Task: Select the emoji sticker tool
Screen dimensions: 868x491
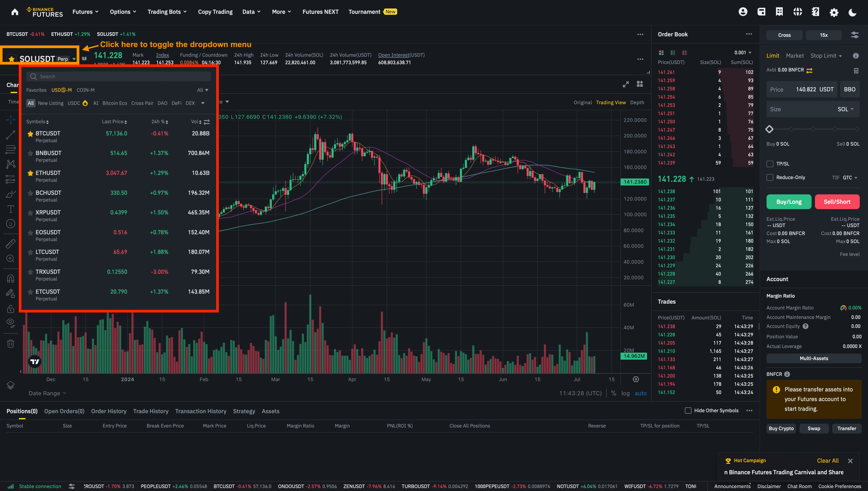Action: [10, 224]
